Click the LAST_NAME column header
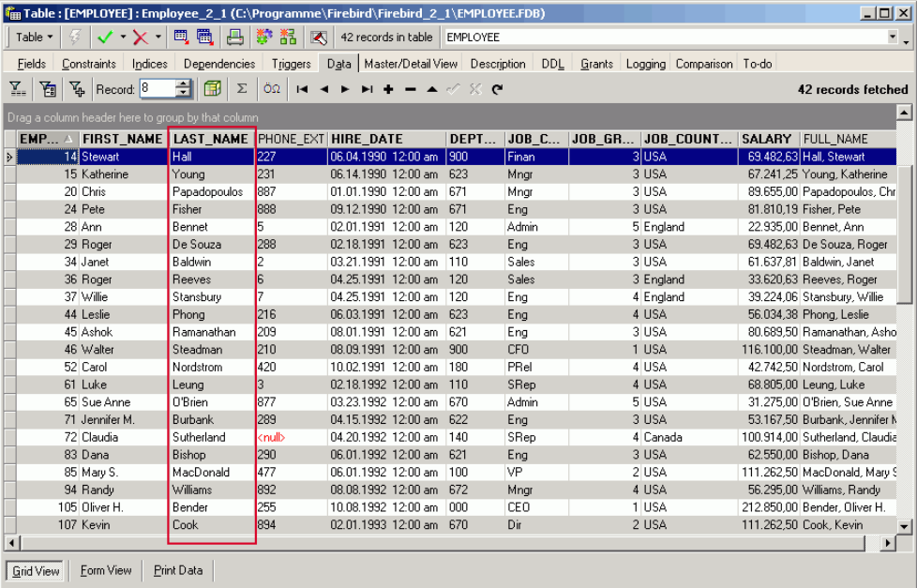The height and width of the screenshot is (588, 917). coord(211,139)
